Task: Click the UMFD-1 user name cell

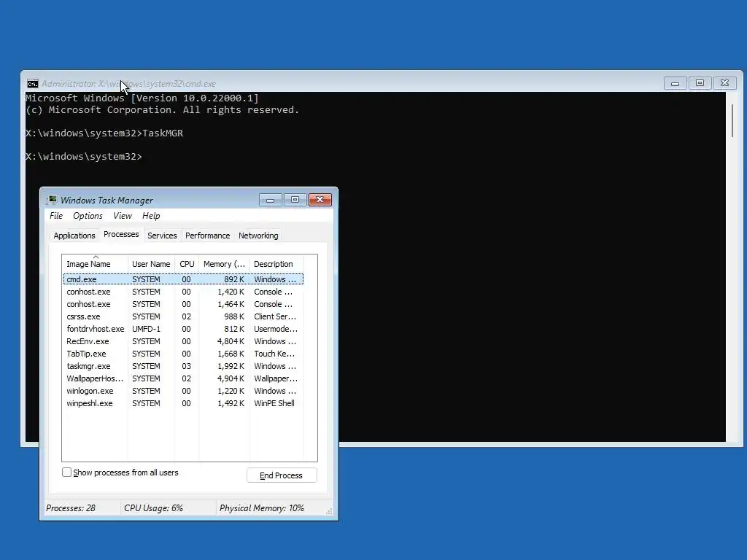Action: click(146, 329)
